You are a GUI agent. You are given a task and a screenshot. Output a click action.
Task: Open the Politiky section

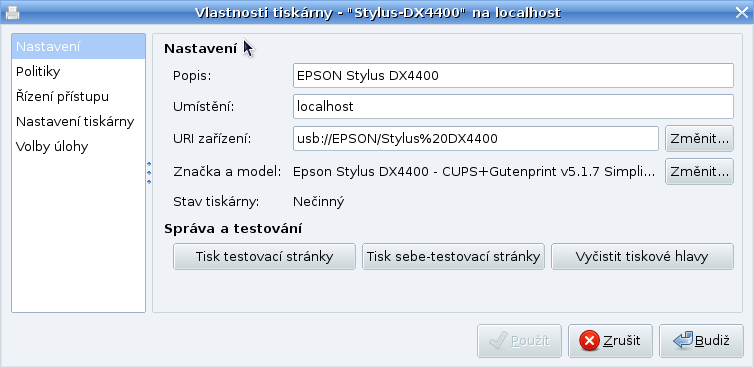pyautogui.click(x=78, y=72)
